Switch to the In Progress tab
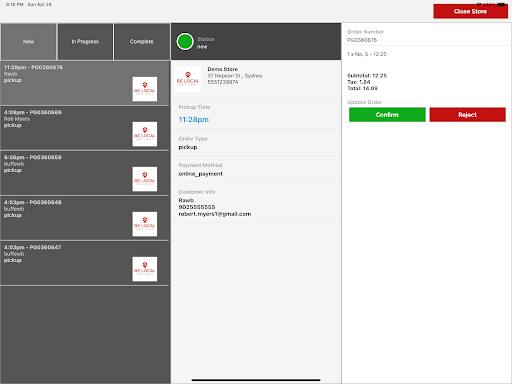This screenshot has width=512, height=384. tap(85, 42)
